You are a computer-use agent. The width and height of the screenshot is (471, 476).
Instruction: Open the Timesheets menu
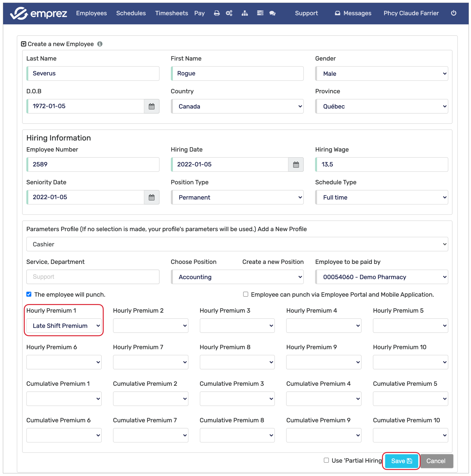pyautogui.click(x=171, y=13)
